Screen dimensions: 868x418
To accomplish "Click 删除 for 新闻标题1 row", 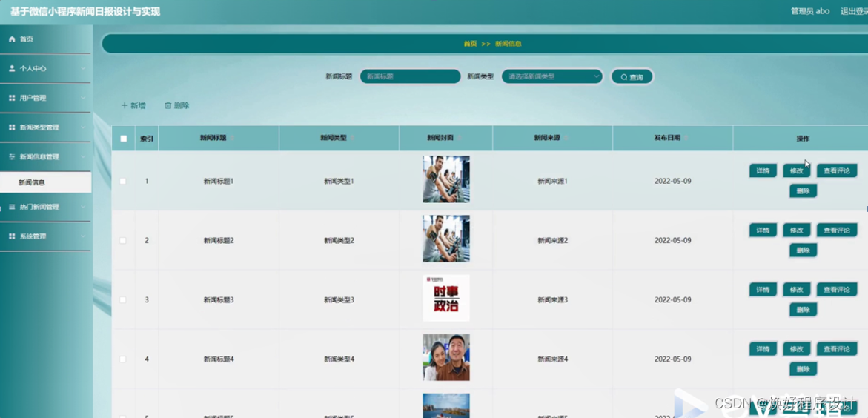I will pyautogui.click(x=804, y=190).
